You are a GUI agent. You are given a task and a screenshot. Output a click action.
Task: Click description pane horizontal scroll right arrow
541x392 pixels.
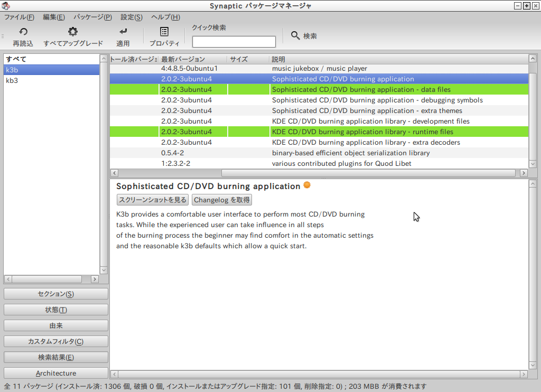(524, 374)
